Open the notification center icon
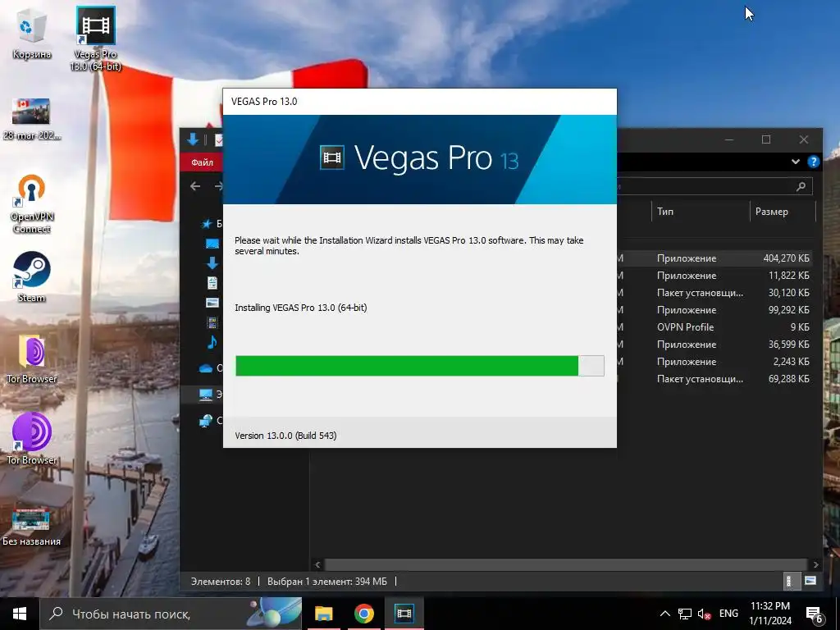This screenshot has width=840, height=630. click(x=815, y=615)
